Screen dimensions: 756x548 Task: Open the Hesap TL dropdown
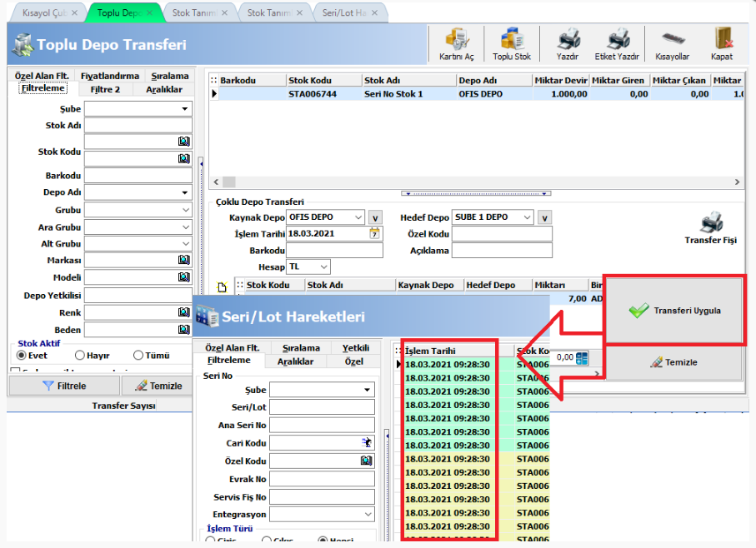pos(324,267)
